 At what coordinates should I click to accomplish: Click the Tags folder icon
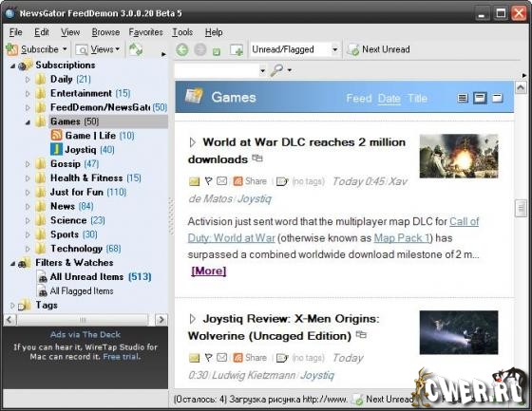[x=25, y=306]
